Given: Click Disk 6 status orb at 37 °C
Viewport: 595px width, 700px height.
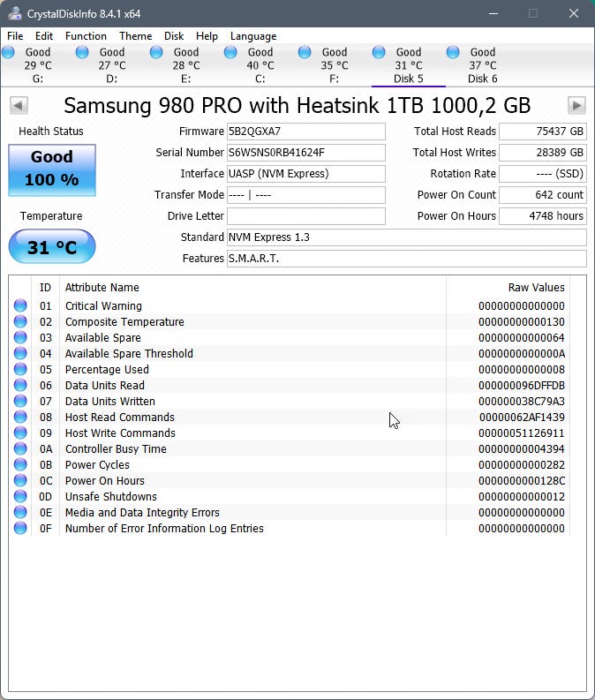Looking at the screenshot, I should [454, 53].
